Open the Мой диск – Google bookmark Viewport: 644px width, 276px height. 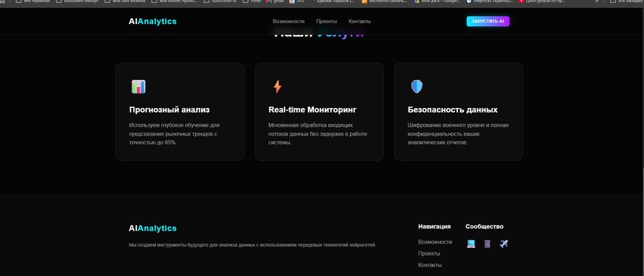(x=437, y=1)
